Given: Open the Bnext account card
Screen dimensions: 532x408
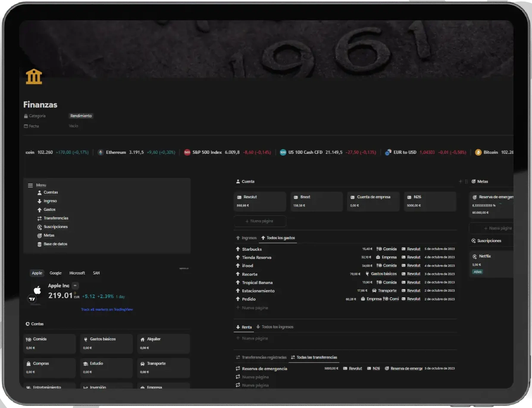Looking at the screenshot, I should [x=317, y=201].
